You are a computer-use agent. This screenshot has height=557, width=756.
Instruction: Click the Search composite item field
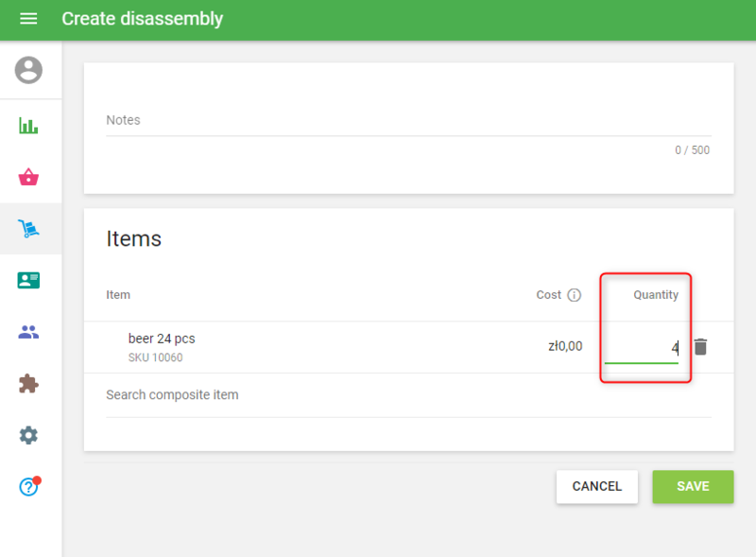tap(406, 395)
